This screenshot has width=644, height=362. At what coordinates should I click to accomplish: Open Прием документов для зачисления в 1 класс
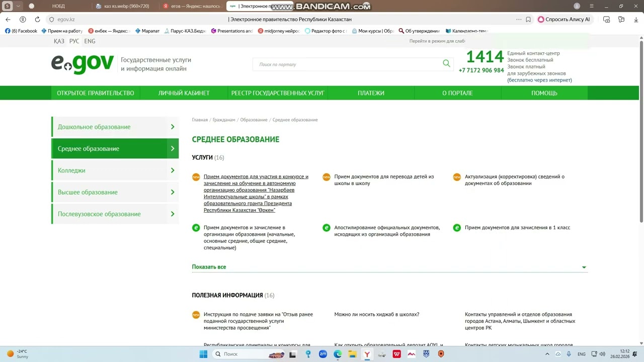517,228
